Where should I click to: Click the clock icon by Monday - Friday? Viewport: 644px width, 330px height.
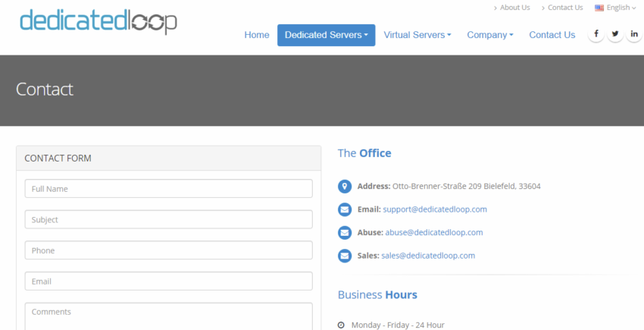[341, 325]
